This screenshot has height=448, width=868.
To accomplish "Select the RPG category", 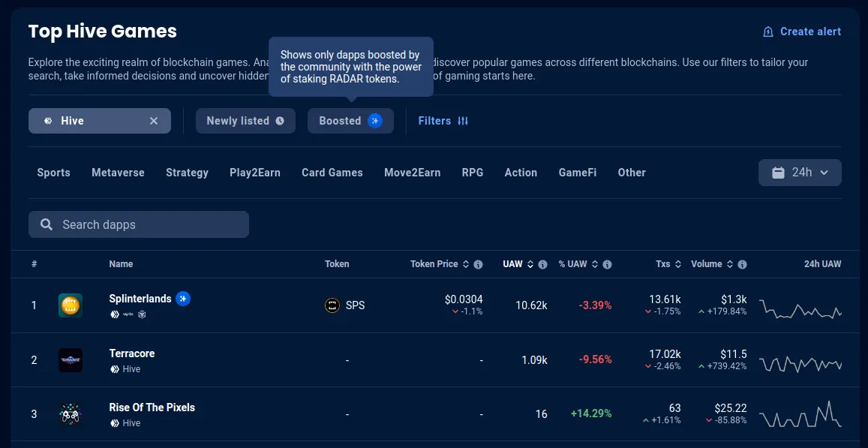I will [473, 173].
